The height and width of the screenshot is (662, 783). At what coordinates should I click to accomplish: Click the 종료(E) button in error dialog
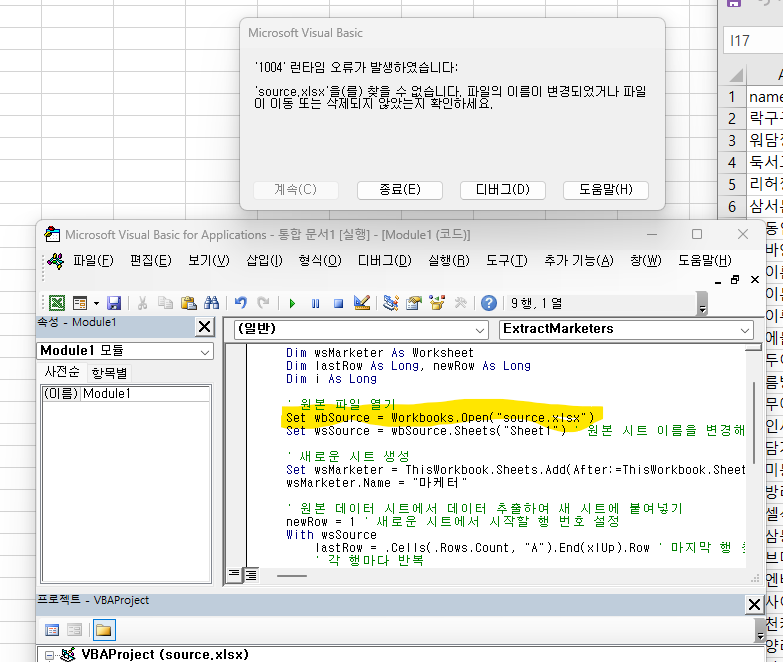tap(400, 190)
